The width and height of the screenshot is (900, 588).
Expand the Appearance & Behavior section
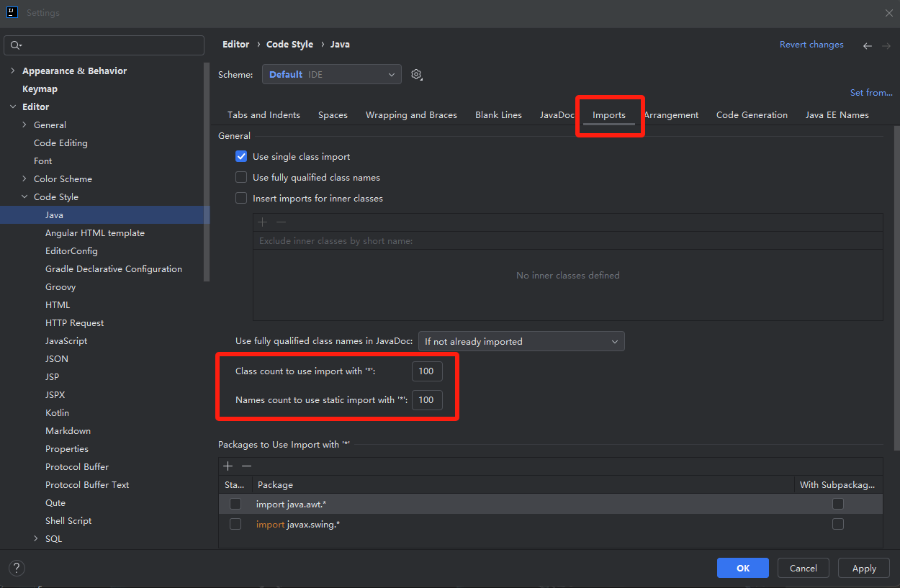point(13,71)
